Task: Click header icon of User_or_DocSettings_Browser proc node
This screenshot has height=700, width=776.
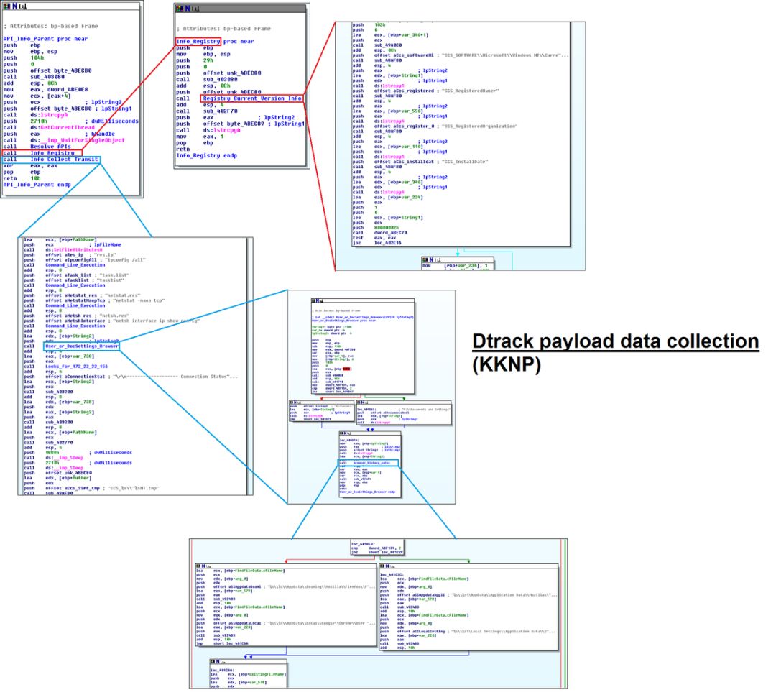Action: click(x=318, y=300)
